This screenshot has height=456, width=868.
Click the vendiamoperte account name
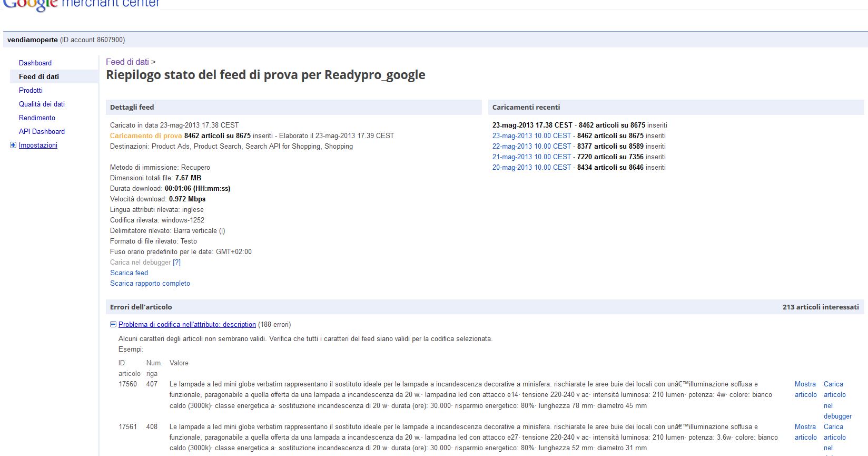pyautogui.click(x=33, y=40)
